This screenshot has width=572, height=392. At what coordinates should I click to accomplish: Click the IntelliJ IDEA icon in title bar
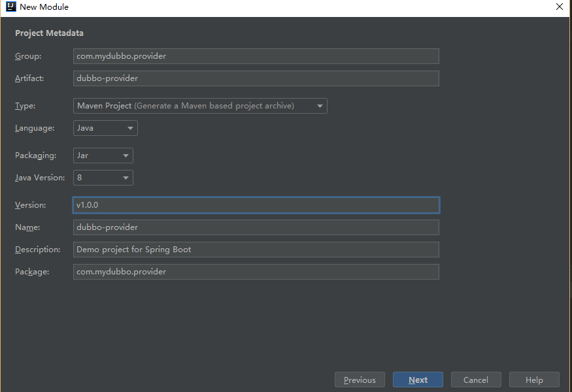coord(11,7)
